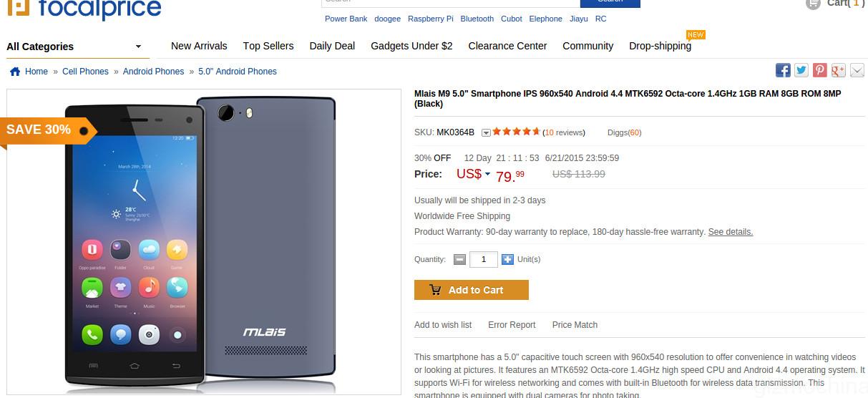This screenshot has width=868, height=398.
Task: Share product on Google Plus
Action: click(839, 70)
